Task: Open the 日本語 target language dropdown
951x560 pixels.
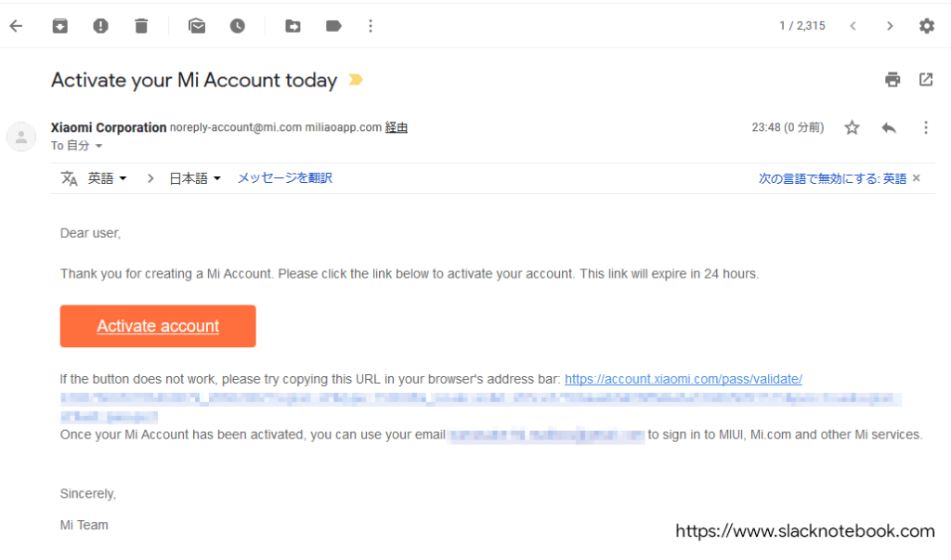Action: (195, 178)
